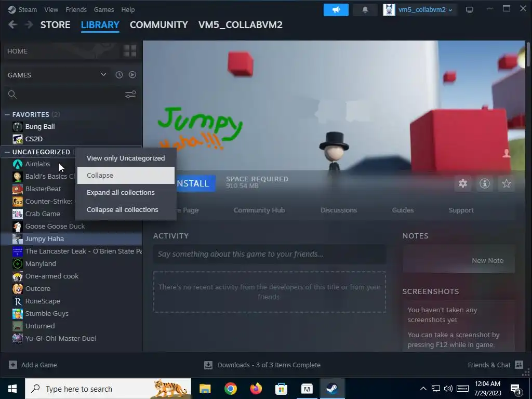
Task: Go to the COMMUNITY tab
Action: click(159, 25)
